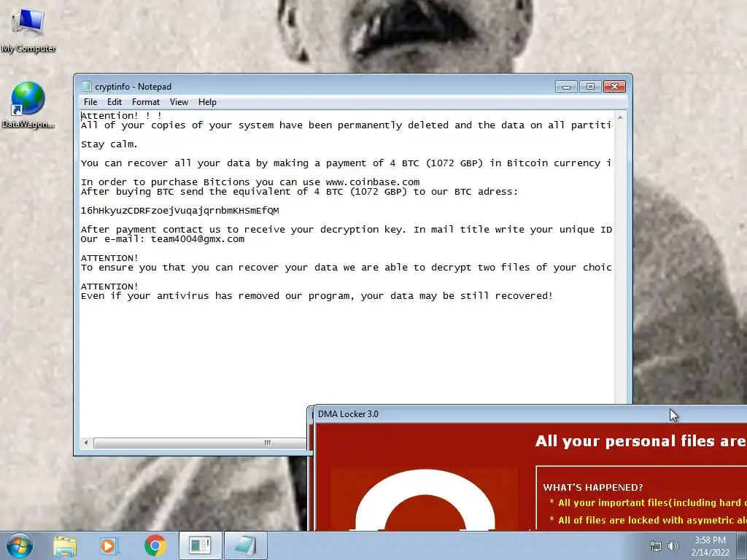Minimize the cryptinfo Notepad window
The width and height of the screenshot is (747, 560).
pyautogui.click(x=566, y=87)
